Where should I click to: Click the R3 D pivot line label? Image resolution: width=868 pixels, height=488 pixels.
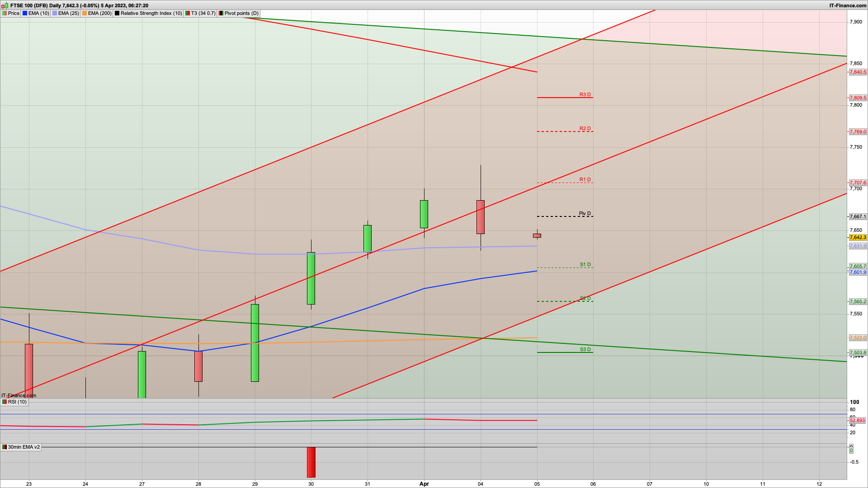[585, 95]
